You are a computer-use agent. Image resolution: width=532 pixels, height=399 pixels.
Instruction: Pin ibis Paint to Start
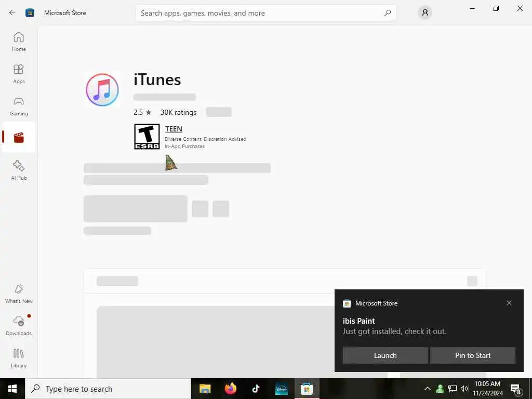pyautogui.click(x=473, y=355)
